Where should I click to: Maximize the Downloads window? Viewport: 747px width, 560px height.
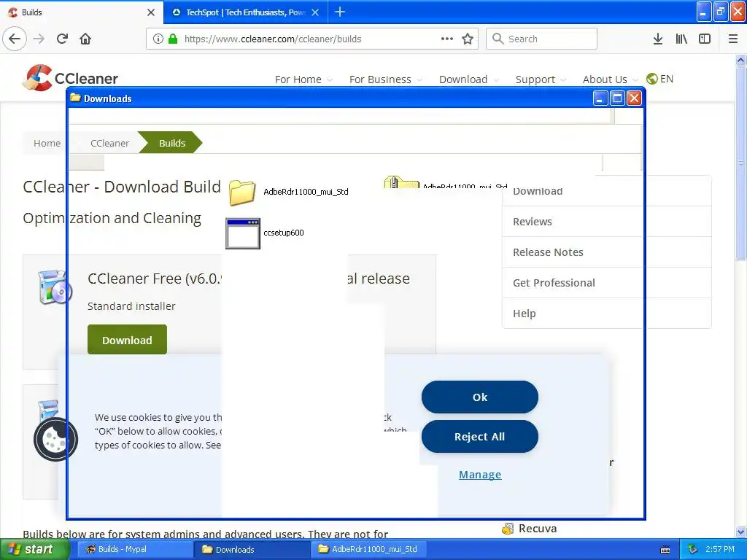(617, 98)
